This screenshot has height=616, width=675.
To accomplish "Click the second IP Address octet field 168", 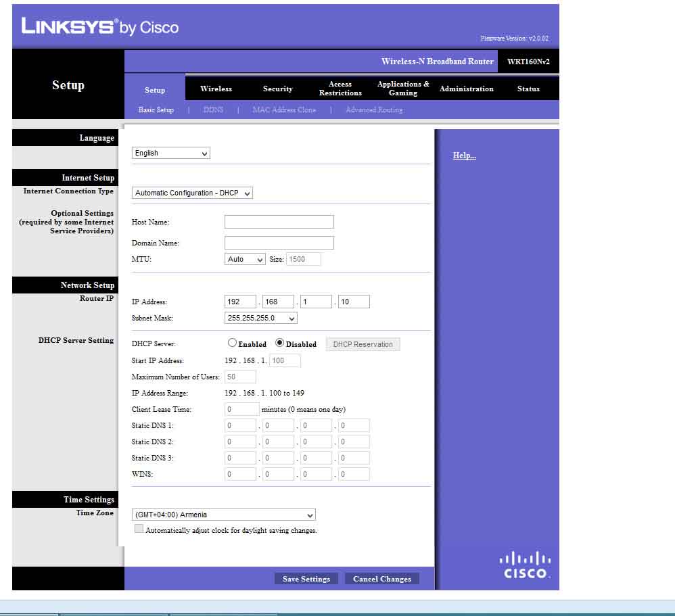I will pyautogui.click(x=278, y=302).
